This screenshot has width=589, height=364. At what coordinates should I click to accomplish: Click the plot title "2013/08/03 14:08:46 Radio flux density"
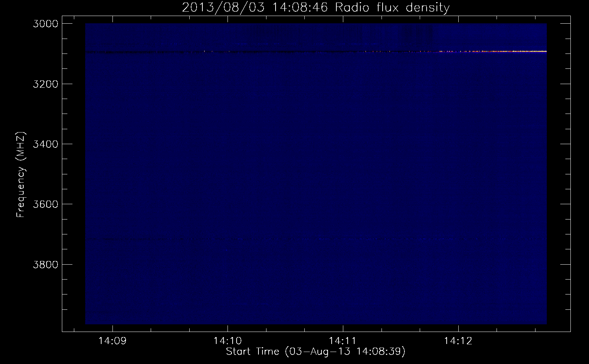[316, 7]
